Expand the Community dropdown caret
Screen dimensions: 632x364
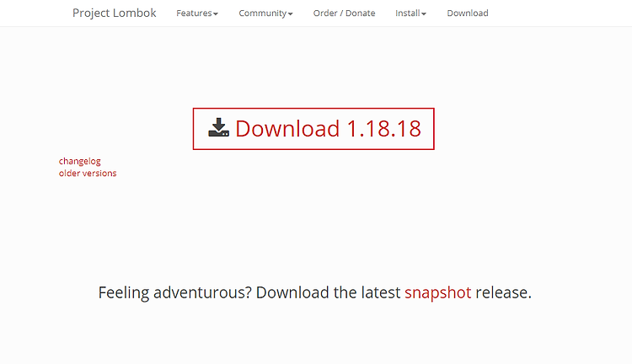point(290,14)
